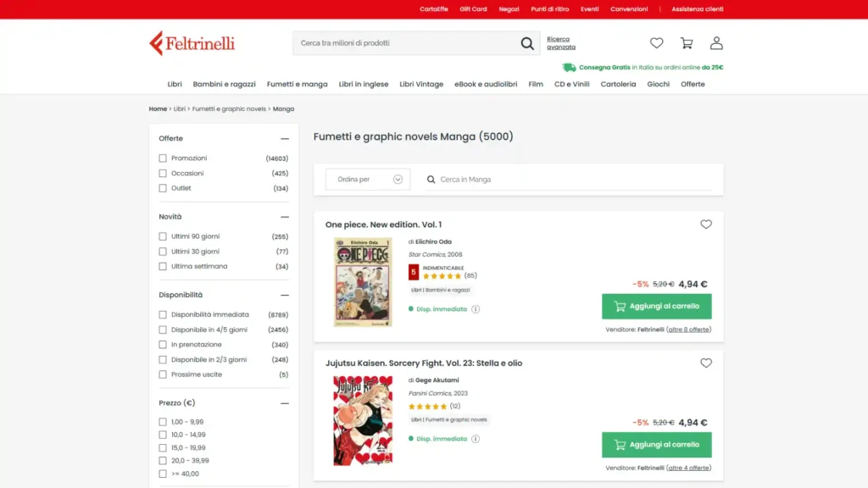Screen dimensions: 868x488
Task: Open the wishlist heart icon in header
Action: [x=657, y=42]
